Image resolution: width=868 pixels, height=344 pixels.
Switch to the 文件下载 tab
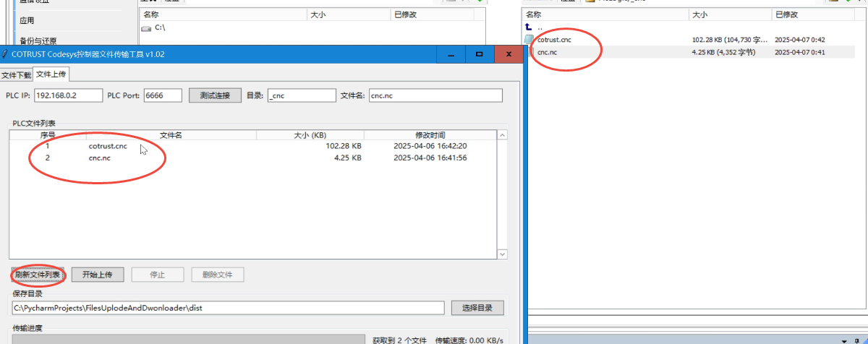(x=17, y=75)
